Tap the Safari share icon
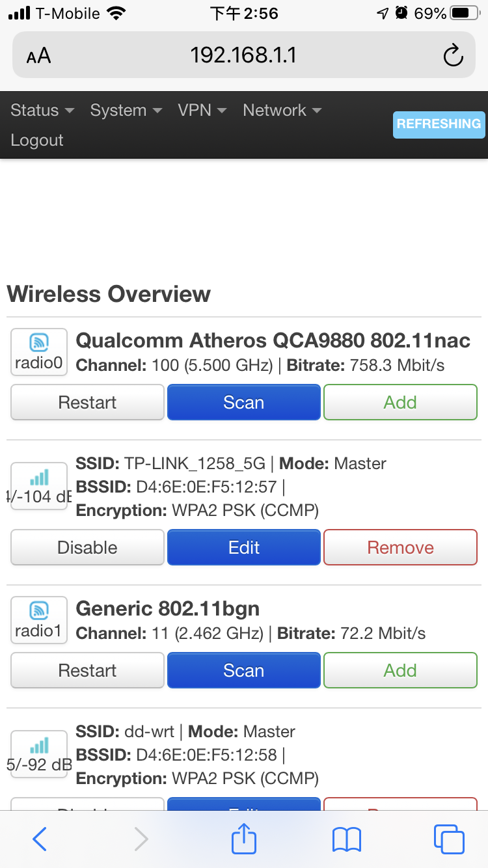Image resolution: width=488 pixels, height=868 pixels. click(x=243, y=839)
